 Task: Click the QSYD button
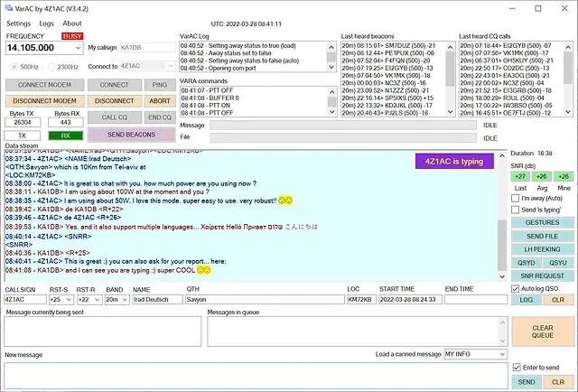[x=526, y=263]
